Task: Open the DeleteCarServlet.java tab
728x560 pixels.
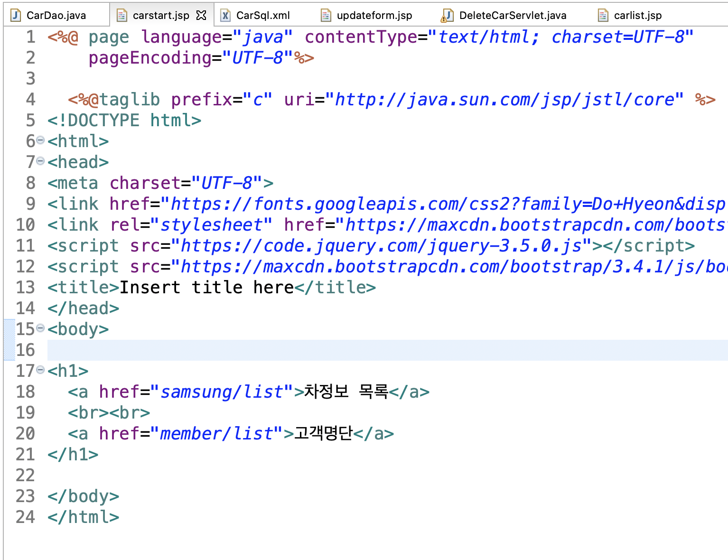Action: tap(513, 15)
